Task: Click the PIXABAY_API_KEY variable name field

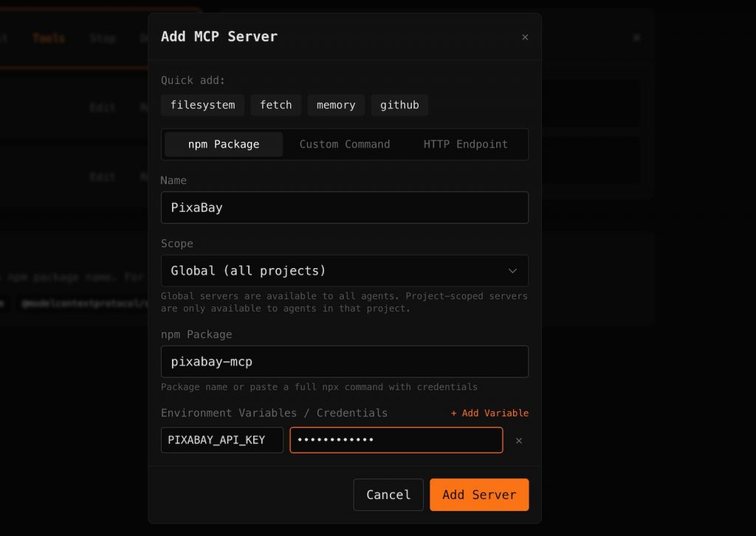Action: tap(221, 440)
